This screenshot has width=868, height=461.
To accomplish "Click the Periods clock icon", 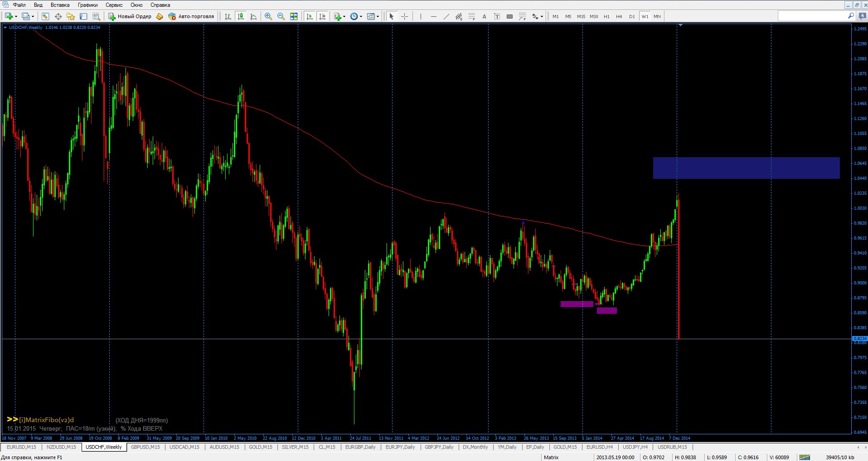I will 354,16.
